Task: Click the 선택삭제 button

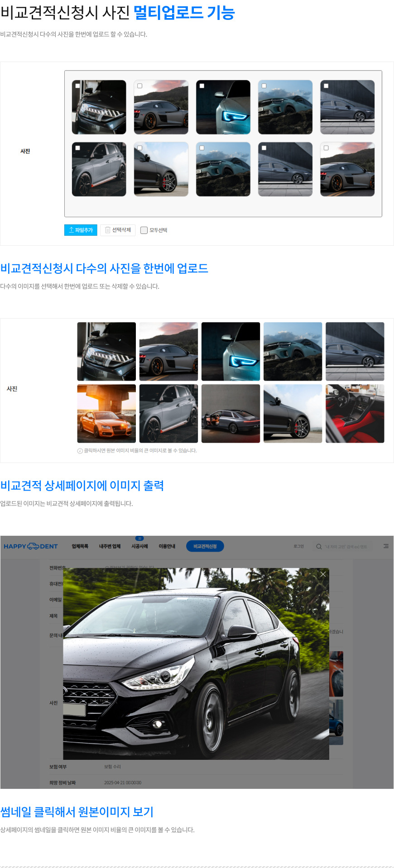Action: pyautogui.click(x=118, y=230)
